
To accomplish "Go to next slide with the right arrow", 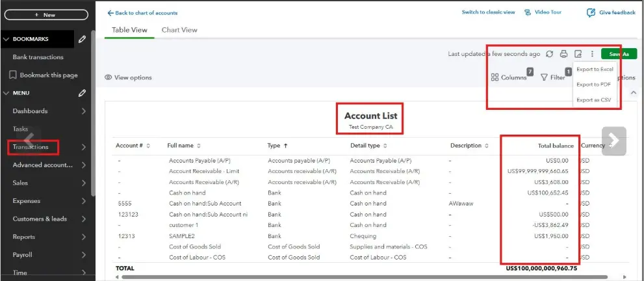I will 613,141.
